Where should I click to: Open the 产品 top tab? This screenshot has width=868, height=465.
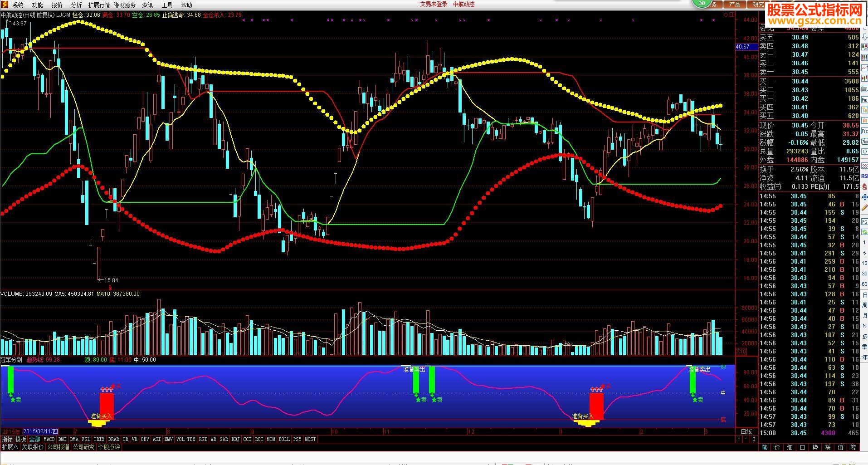(735, 4)
